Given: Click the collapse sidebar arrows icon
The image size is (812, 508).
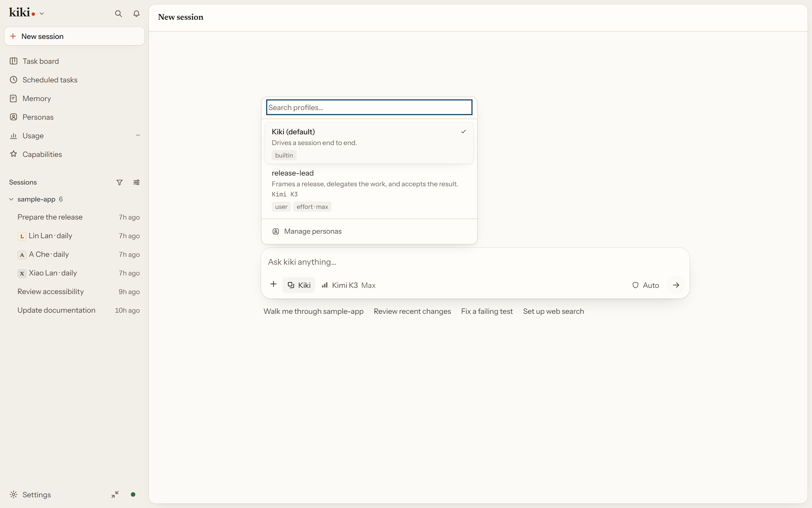Looking at the screenshot, I should tap(115, 494).
